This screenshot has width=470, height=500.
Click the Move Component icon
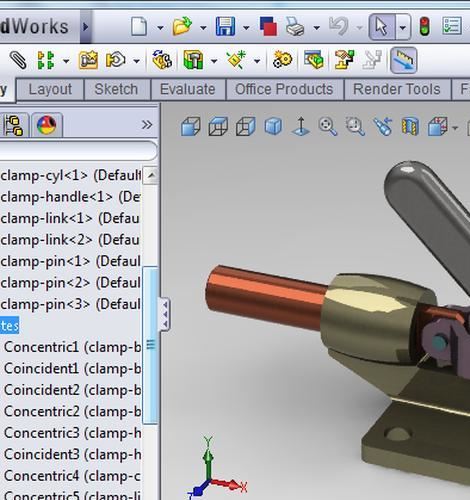(x=115, y=60)
